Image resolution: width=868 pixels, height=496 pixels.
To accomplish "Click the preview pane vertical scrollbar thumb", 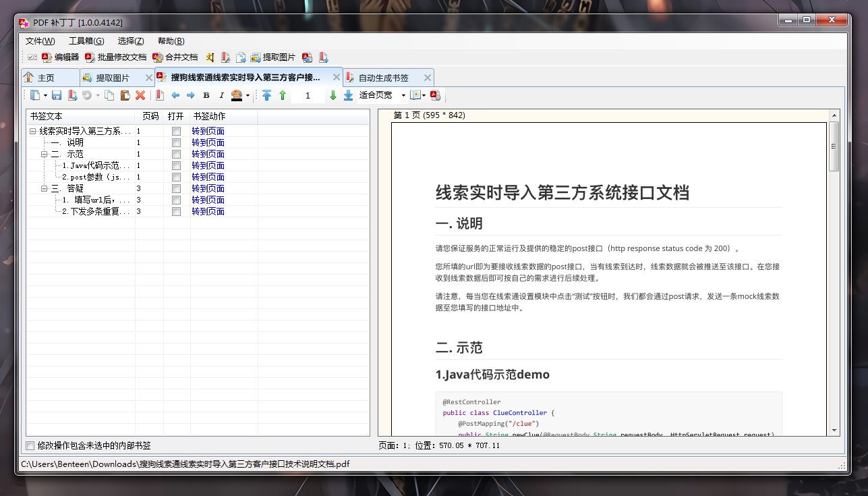I will click(834, 146).
